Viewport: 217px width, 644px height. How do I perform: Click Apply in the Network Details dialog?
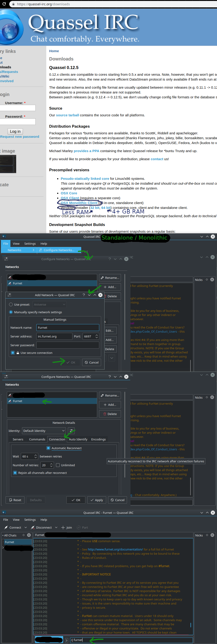[x=97, y=500]
